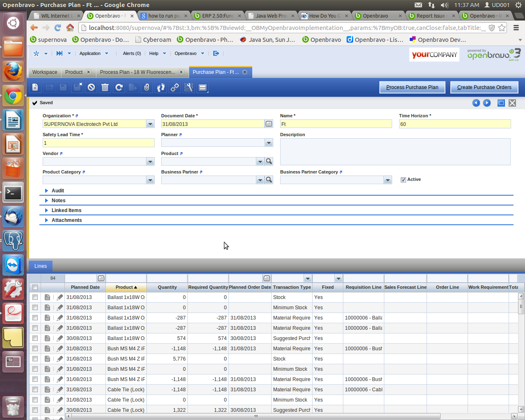Toggle the Active checkbox
The image size is (525, 420).
(403, 180)
